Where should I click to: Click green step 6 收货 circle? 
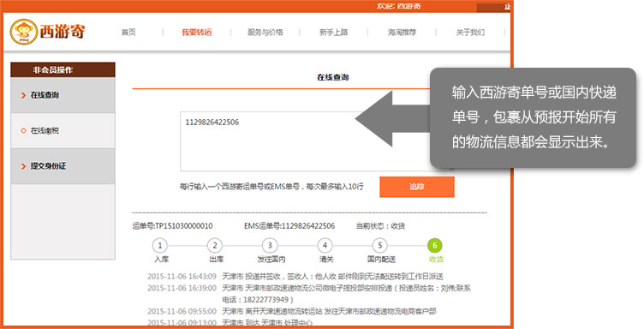point(434,246)
